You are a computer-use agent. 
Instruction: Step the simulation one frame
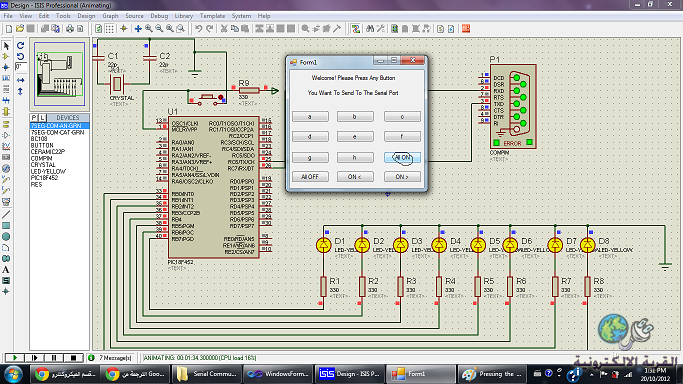[34, 358]
